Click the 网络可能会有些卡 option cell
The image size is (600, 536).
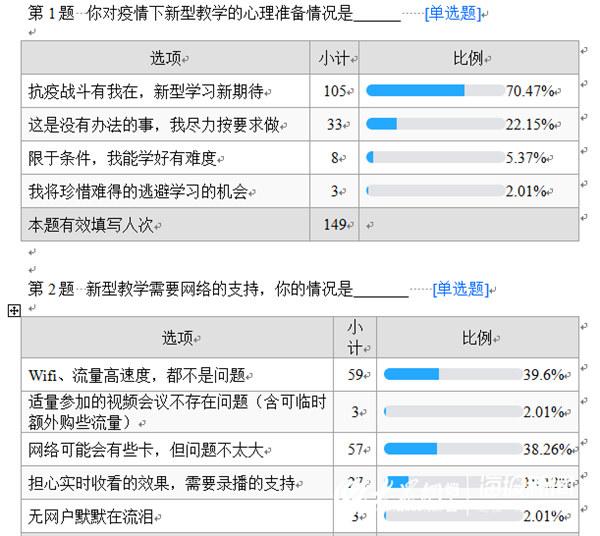coord(178,450)
